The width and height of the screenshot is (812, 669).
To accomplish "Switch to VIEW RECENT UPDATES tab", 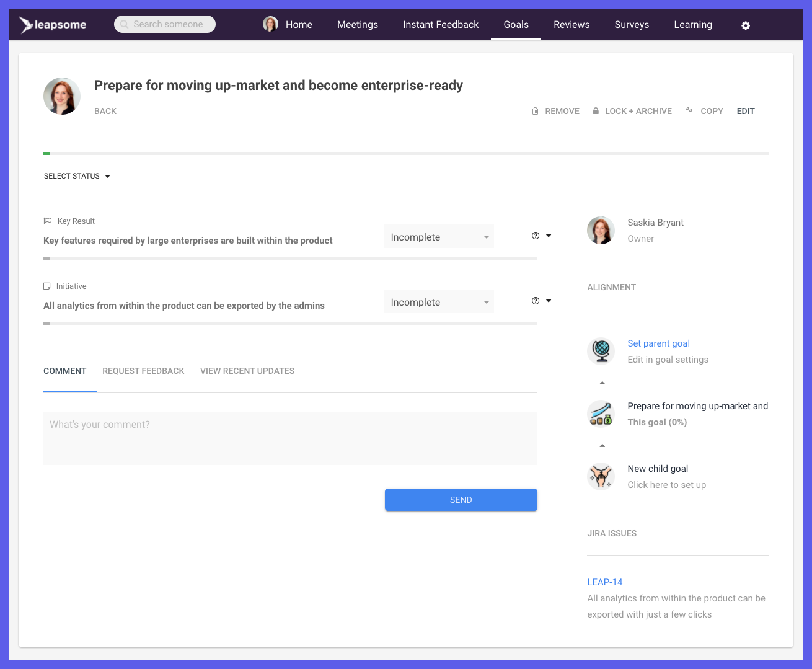I will pos(247,371).
